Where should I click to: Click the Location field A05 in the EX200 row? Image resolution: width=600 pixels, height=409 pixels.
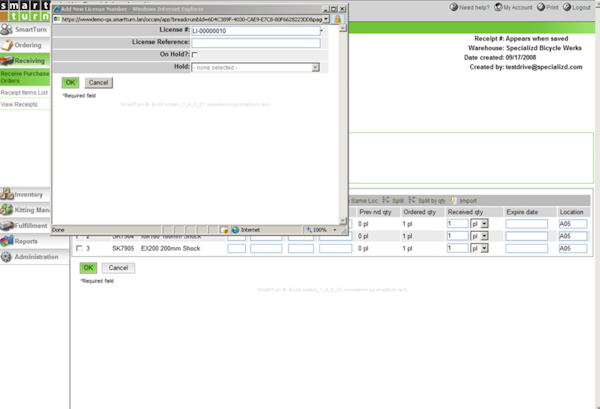tap(573, 248)
